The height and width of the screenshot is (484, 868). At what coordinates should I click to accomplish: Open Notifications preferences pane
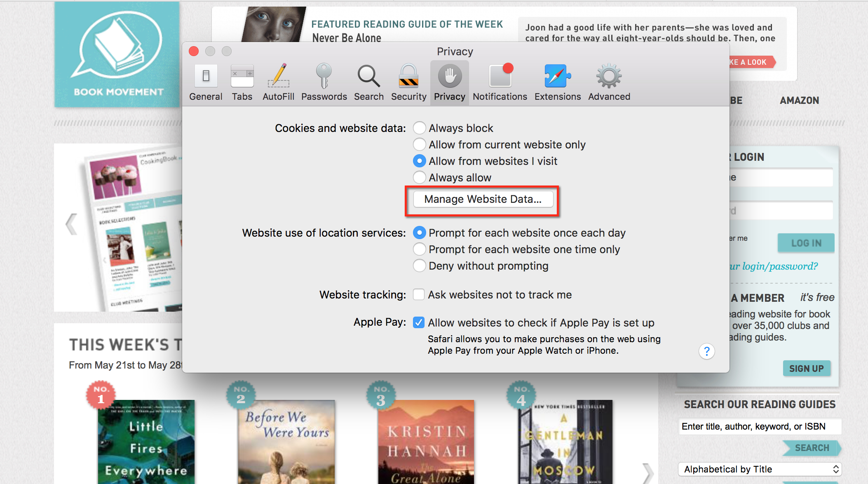[500, 82]
